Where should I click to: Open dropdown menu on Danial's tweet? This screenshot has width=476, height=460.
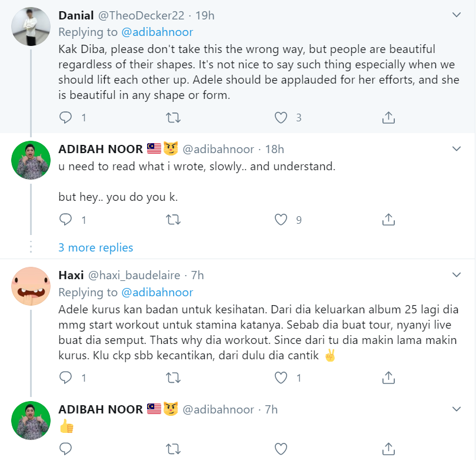click(x=456, y=14)
